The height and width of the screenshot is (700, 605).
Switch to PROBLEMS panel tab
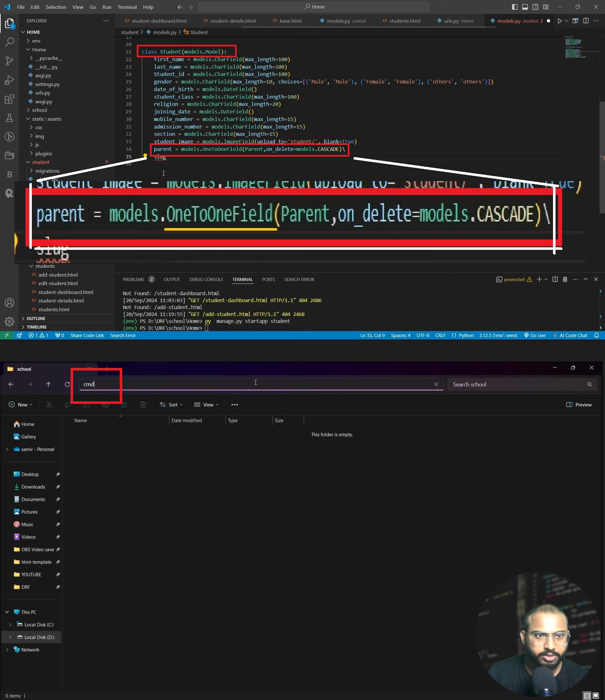[x=138, y=279]
